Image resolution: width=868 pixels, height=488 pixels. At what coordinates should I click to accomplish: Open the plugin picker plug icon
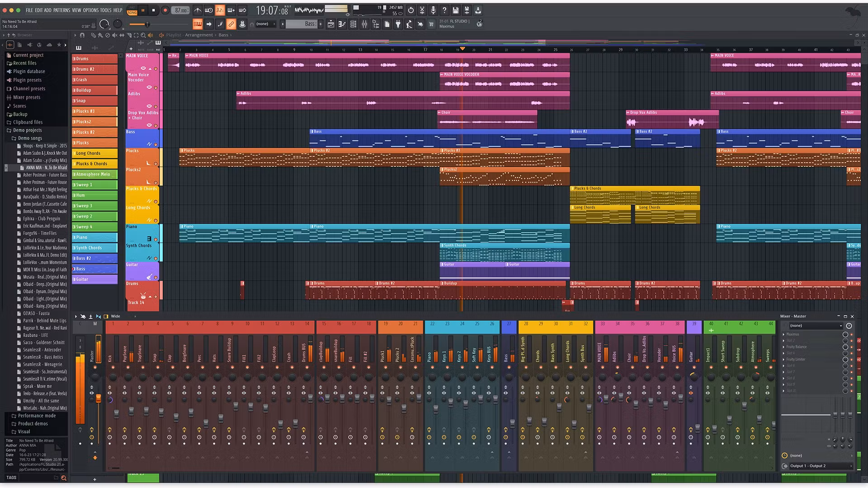click(398, 24)
